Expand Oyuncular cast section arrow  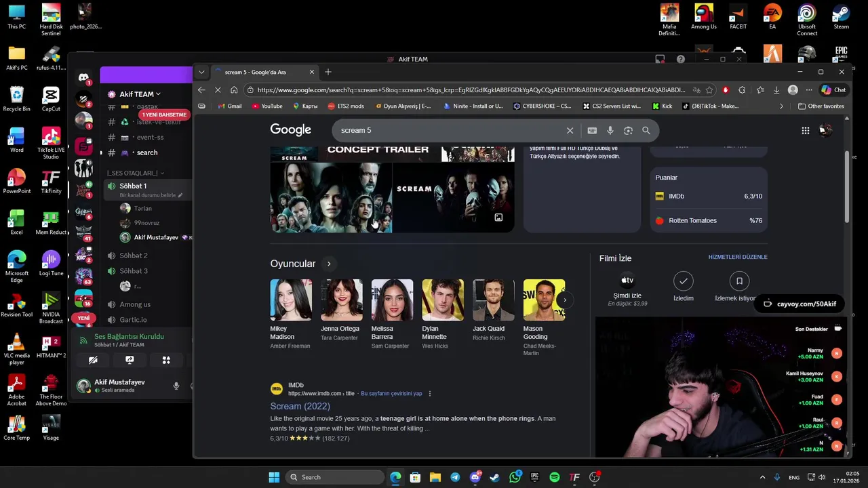point(329,264)
